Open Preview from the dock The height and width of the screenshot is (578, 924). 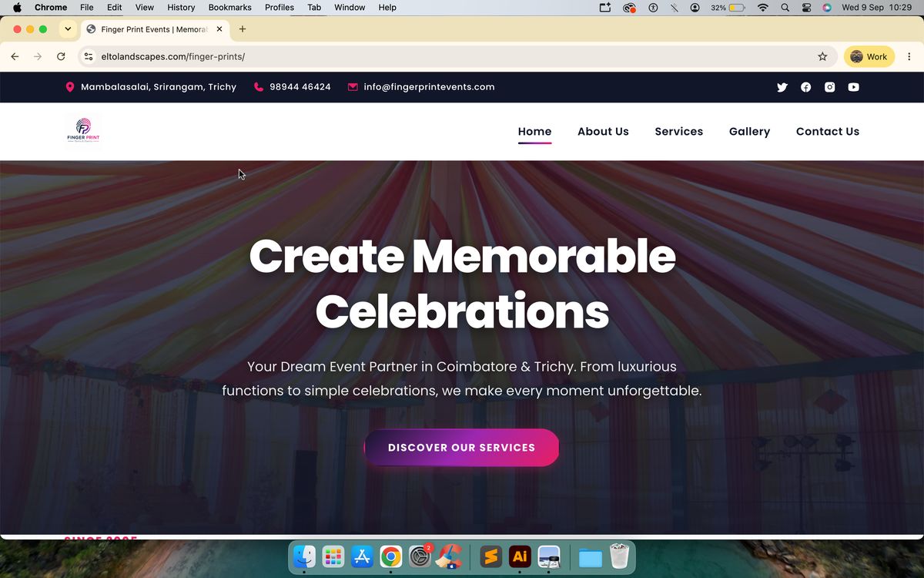click(x=549, y=556)
